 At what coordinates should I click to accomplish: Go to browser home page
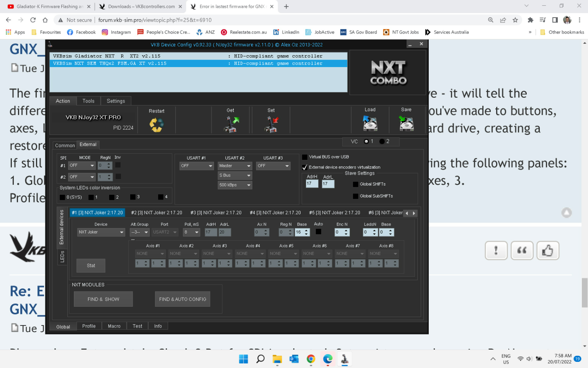(x=45, y=20)
